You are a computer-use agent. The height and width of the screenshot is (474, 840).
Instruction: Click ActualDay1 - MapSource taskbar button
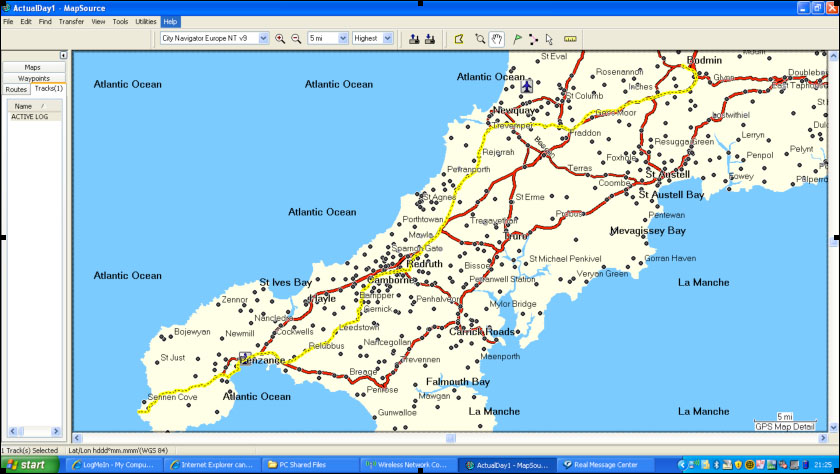click(x=507, y=465)
